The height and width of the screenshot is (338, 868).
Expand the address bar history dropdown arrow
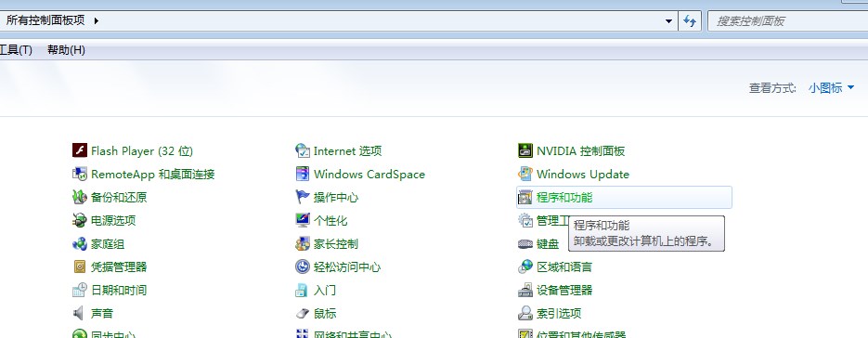669,21
